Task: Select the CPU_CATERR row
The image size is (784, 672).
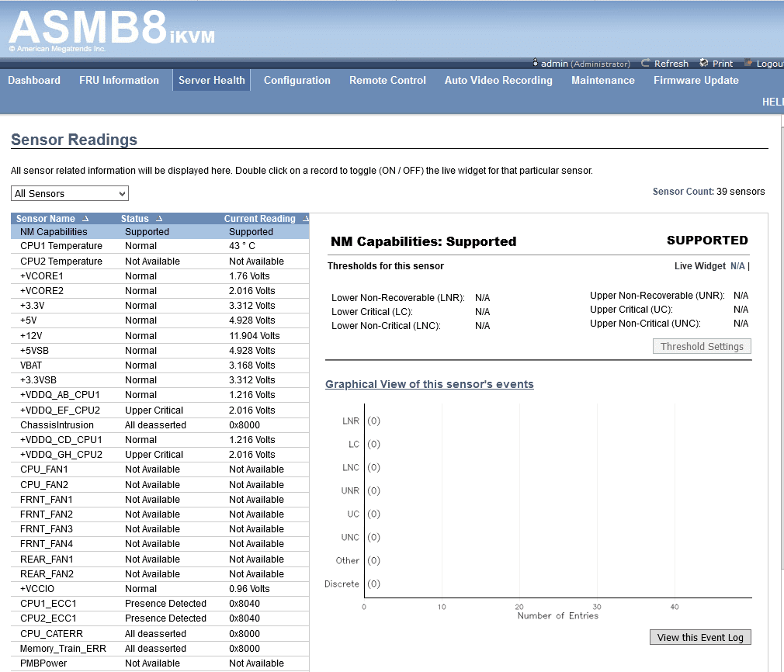Action: tap(160, 633)
